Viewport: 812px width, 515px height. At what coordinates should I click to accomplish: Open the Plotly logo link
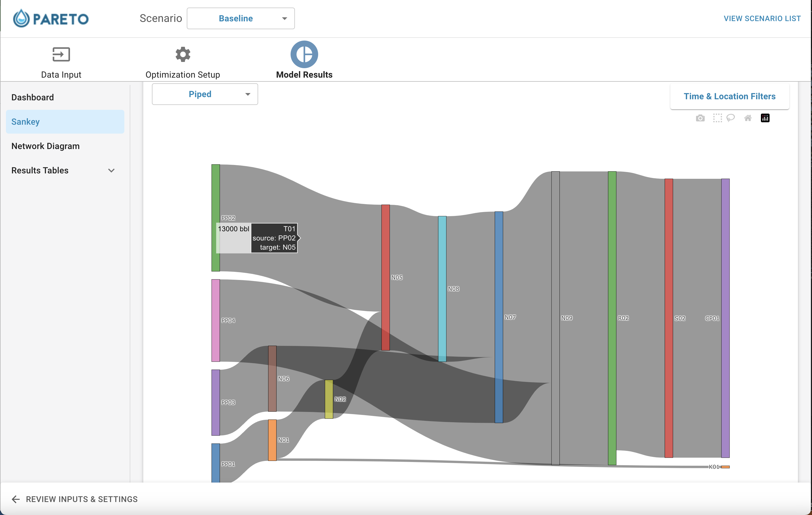[765, 118]
